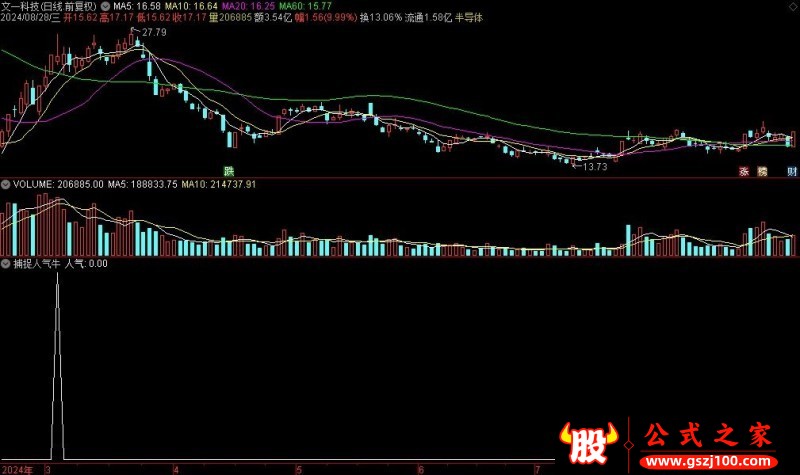Screen dimensions: 800x475
Task: Click the turnover amount 额3.54亿
Action: click(273, 18)
